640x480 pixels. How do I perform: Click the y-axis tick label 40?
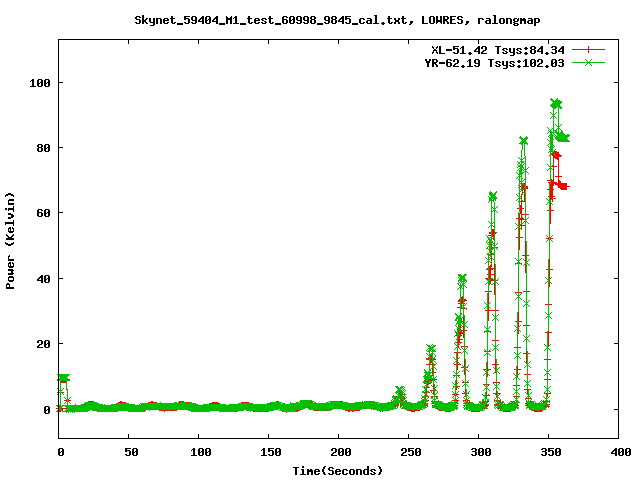(x=43, y=279)
